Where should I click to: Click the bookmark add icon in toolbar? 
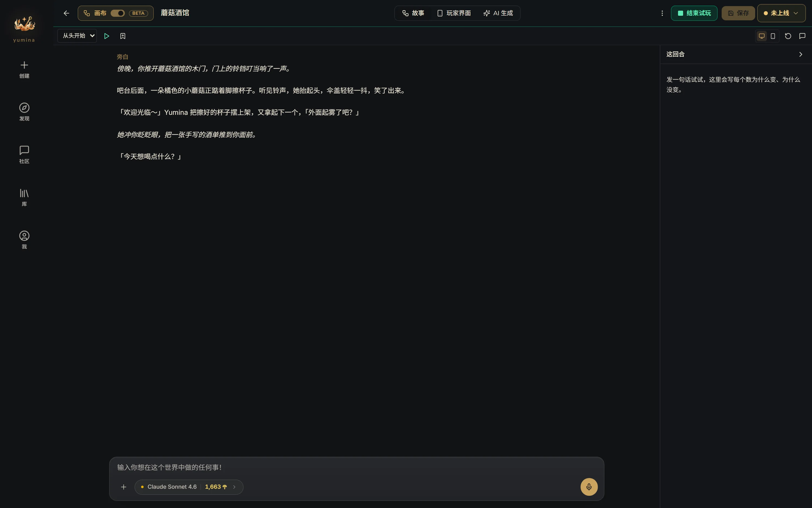pos(123,36)
